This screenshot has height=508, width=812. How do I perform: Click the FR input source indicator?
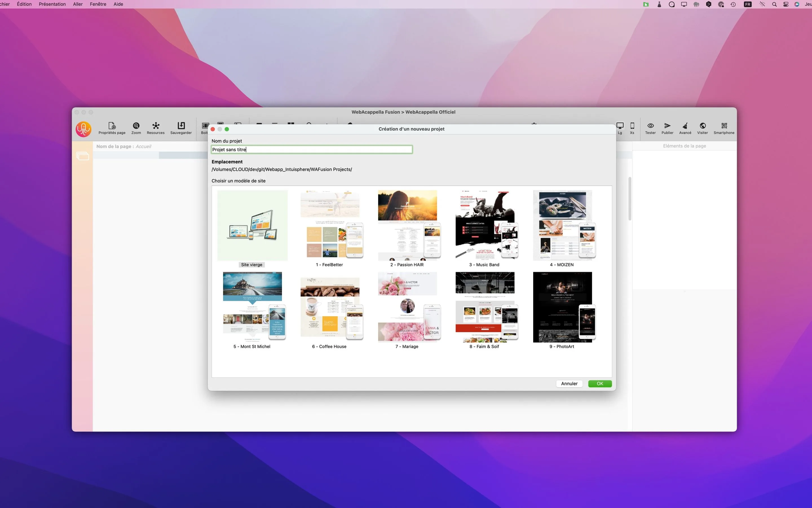click(x=748, y=4)
